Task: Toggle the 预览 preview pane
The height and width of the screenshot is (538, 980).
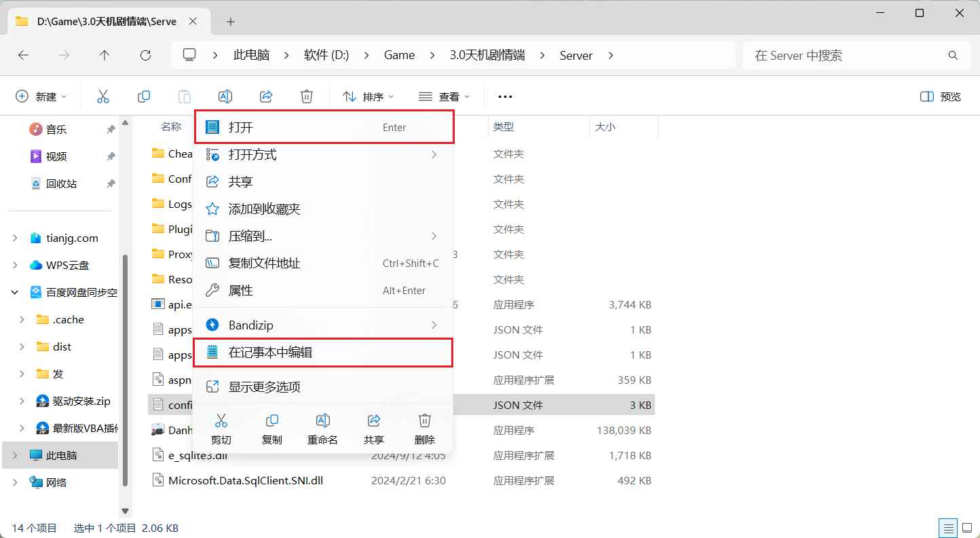Action: point(941,96)
